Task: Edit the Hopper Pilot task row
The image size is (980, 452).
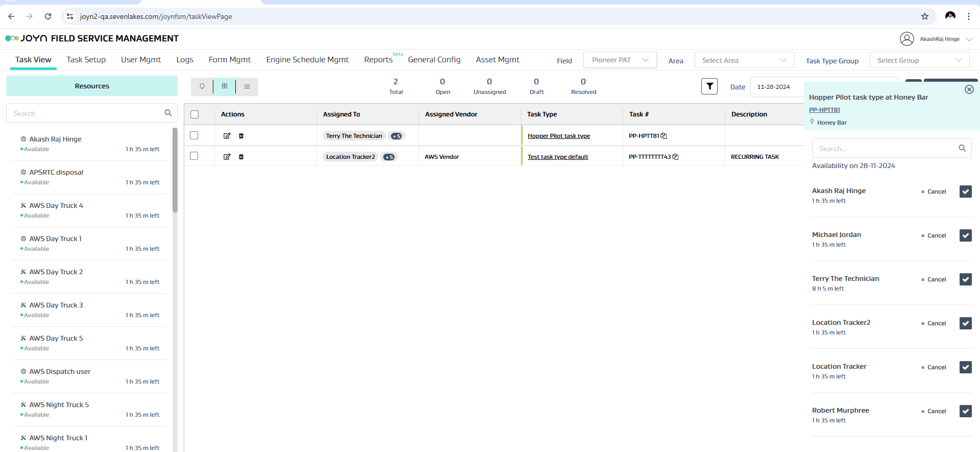Action: [227, 136]
